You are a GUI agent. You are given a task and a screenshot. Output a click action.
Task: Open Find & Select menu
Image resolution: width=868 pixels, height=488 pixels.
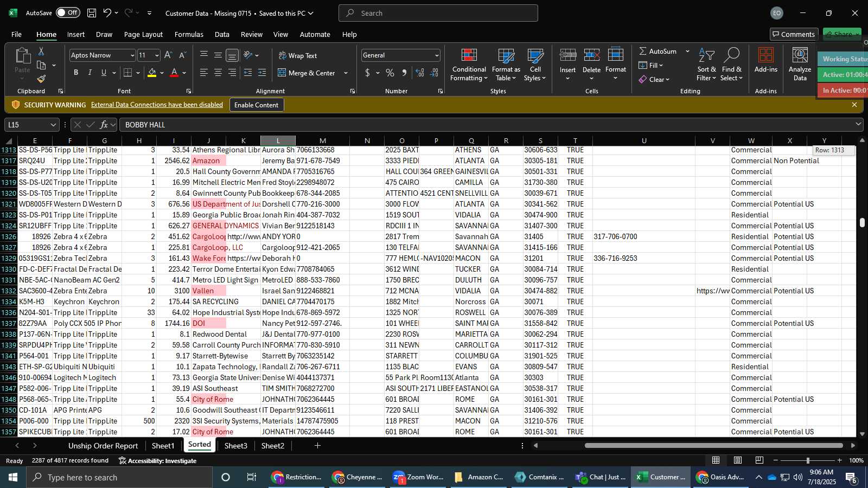click(x=732, y=65)
